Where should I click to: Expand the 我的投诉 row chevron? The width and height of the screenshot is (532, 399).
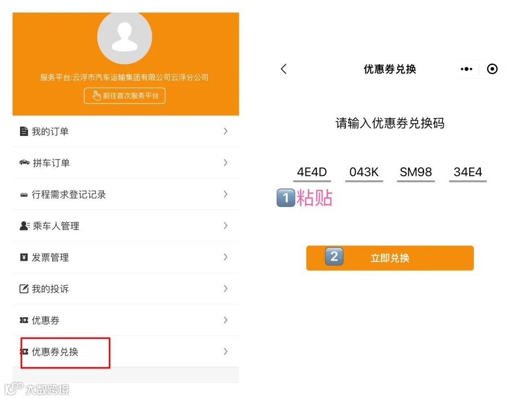tap(226, 289)
